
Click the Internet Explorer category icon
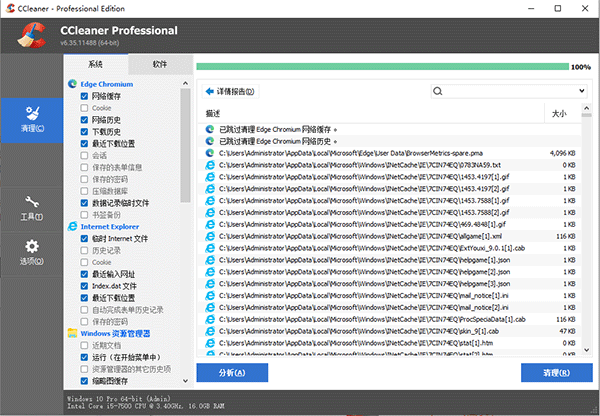(72, 227)
